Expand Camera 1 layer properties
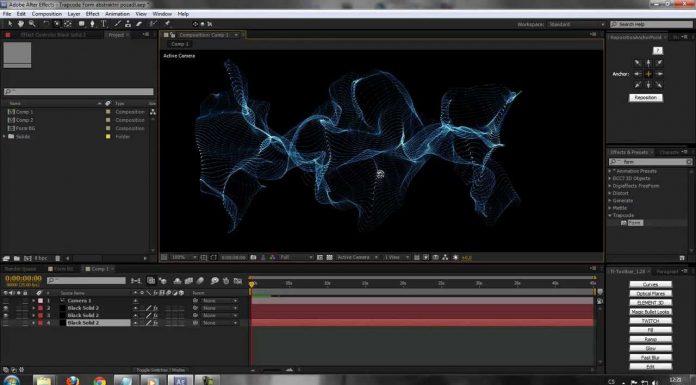This screenshot has width=696, height=385. pyautogui.click(x=34, y=301)
